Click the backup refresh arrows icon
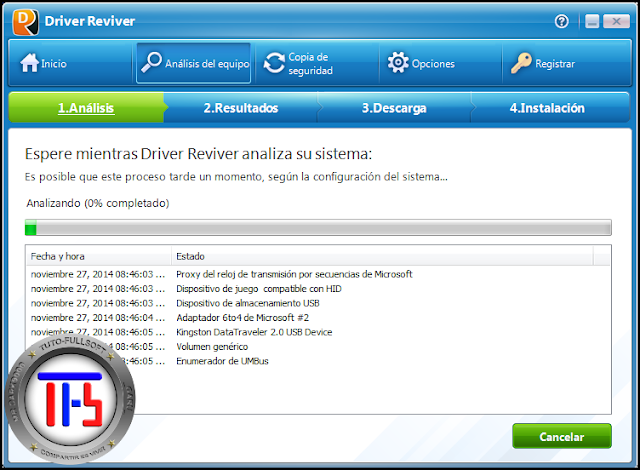 [x=274, y=63]
